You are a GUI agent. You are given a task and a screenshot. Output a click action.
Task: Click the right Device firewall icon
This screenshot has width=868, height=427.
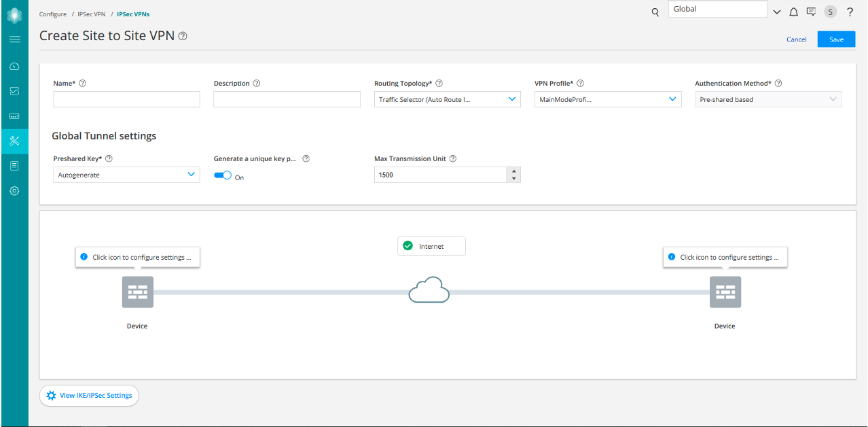(725, 292)
